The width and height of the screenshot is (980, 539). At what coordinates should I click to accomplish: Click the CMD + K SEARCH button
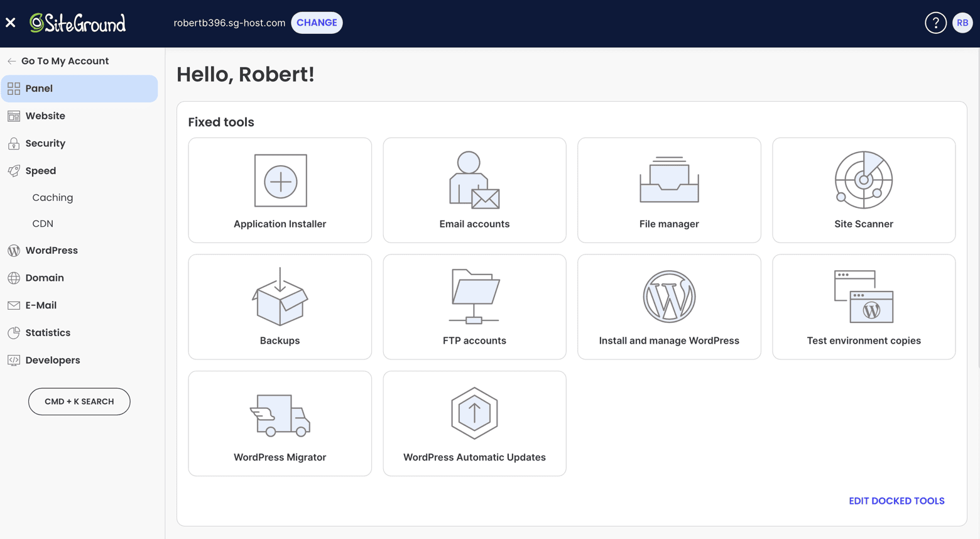(x=79, y=401)
